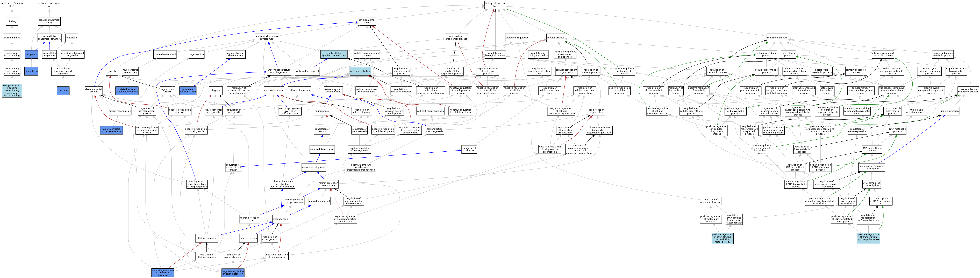Click the 'neuron differentiation' node
Viewport: 980px width, 278px height.
[322, 149]
